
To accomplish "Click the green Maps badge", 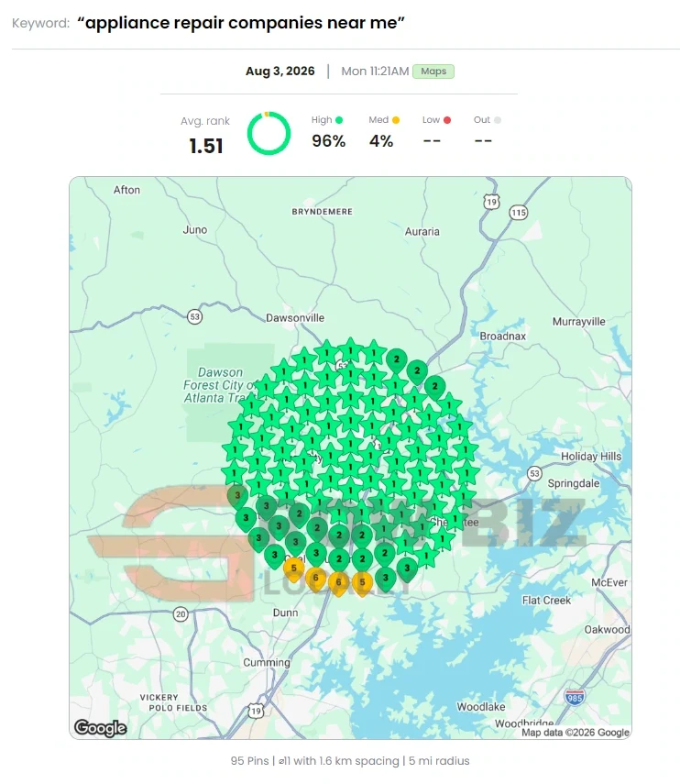I will tap(433, 72).
